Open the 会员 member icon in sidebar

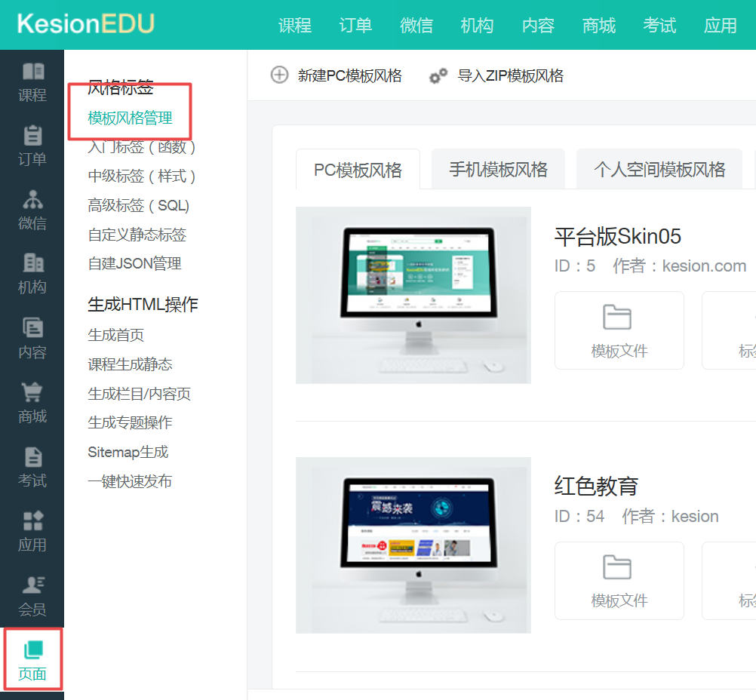point(32,585)
